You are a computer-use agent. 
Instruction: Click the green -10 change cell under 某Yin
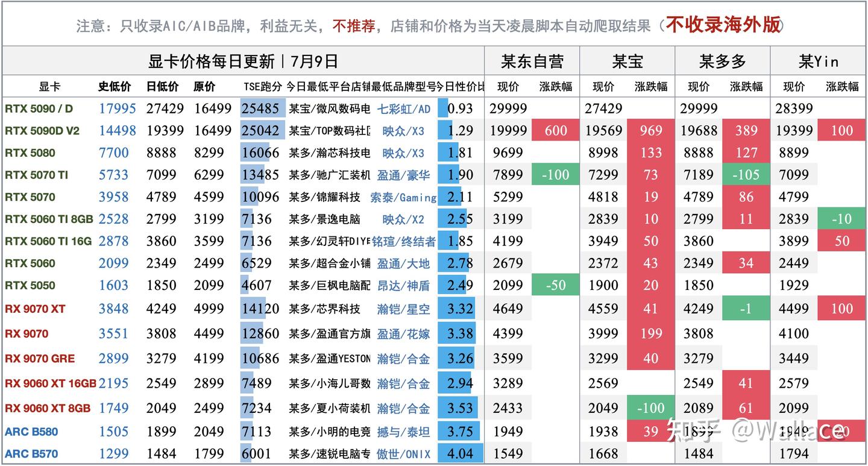[x=841, y=219]
